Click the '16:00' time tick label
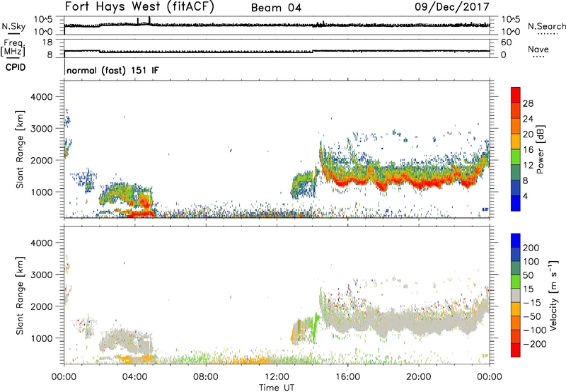Screen dimensions: 566x392 (x=347, y=377)
